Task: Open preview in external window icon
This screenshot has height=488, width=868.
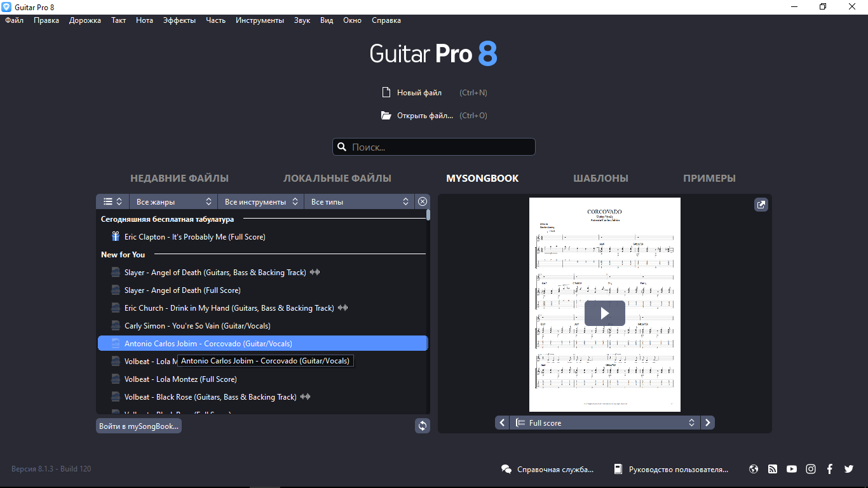Action: click(761, 205)
